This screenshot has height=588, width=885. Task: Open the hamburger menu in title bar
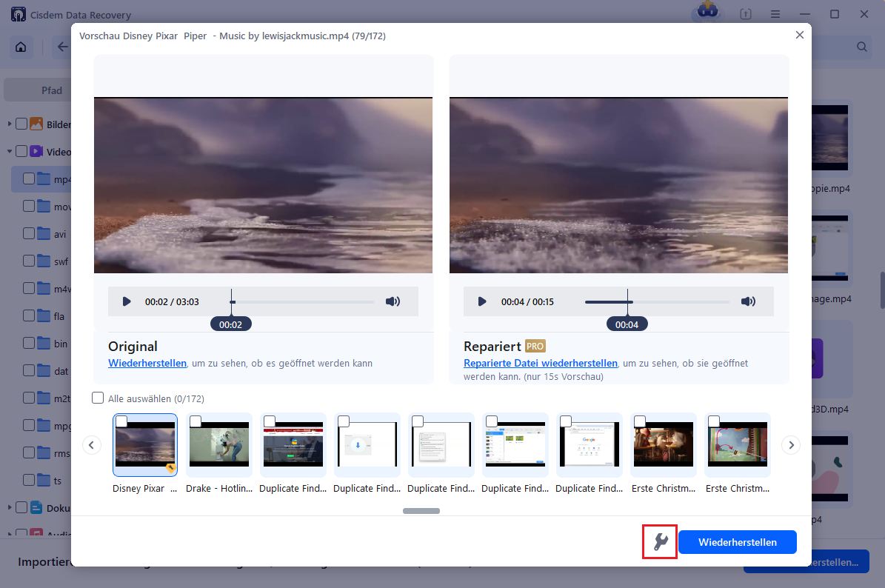pyautogui.click(x=775, y=14)
